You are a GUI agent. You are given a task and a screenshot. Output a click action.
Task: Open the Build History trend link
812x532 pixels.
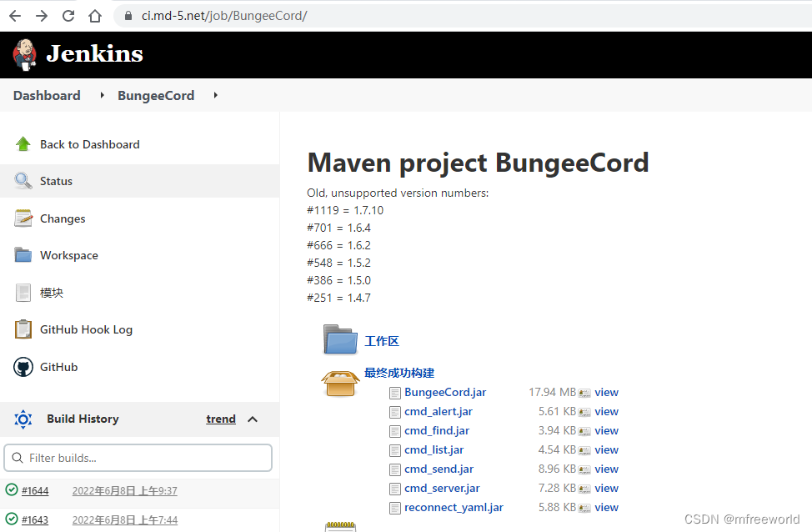point(221,419)
